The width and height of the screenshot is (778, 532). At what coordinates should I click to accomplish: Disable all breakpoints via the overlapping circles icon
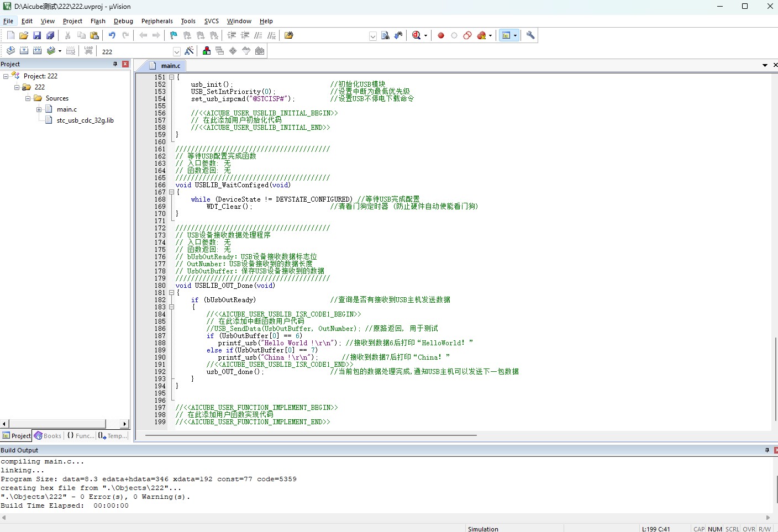467,35
